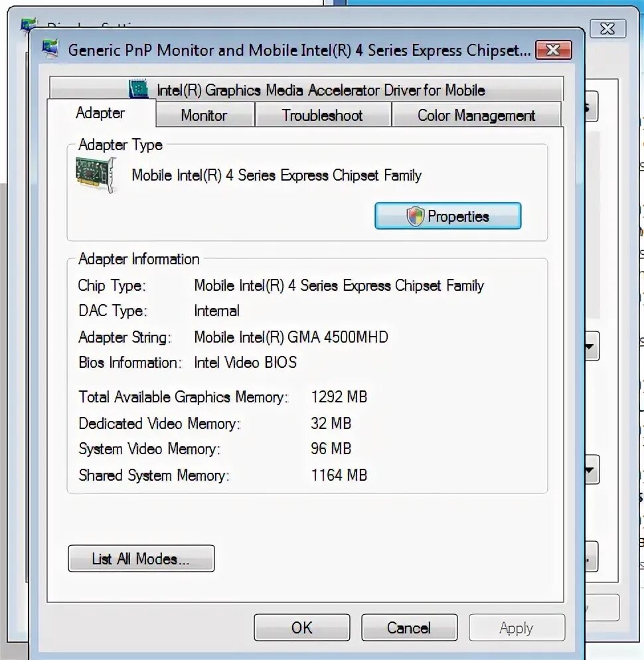
Task: Confirm with the OK button
Action: click(302, 627)
